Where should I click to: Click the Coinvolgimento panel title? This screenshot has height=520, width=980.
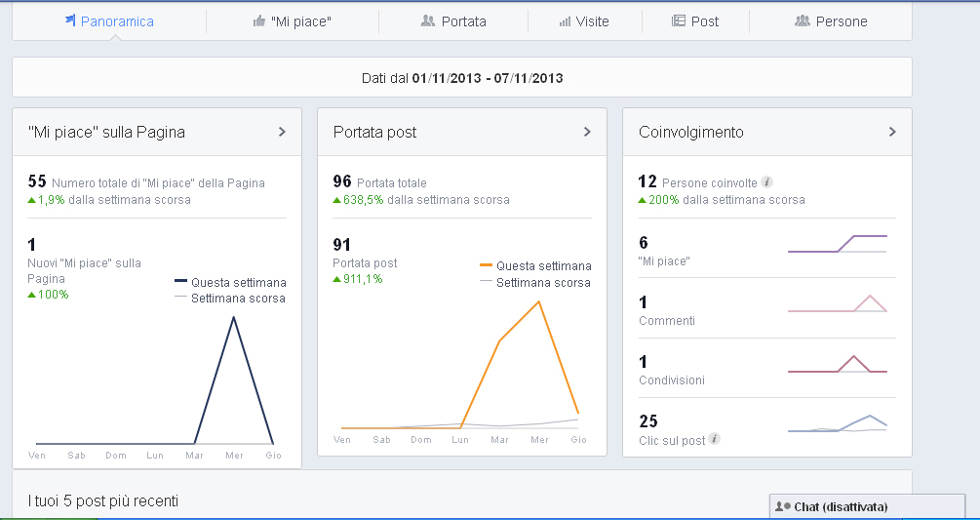690,132
